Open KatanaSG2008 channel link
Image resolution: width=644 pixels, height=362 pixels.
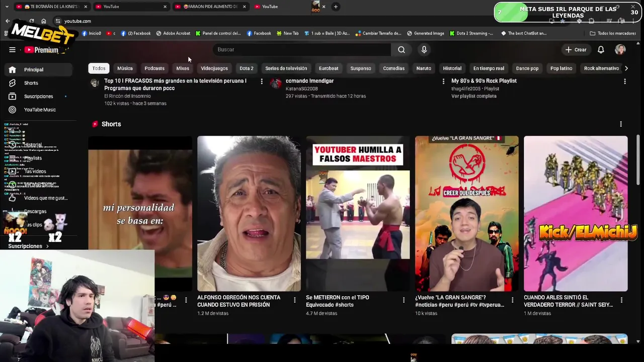[x=302, y=89]
